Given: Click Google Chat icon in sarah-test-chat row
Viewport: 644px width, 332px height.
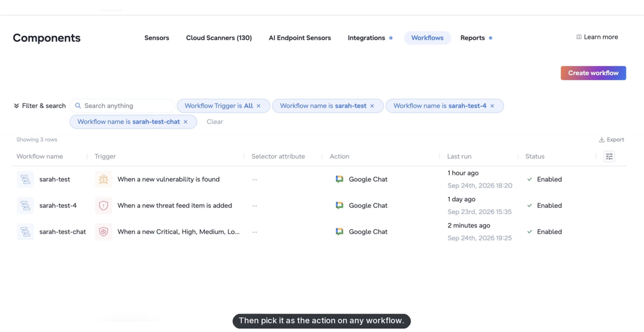Looking at the screenshot, I should 339,231.
